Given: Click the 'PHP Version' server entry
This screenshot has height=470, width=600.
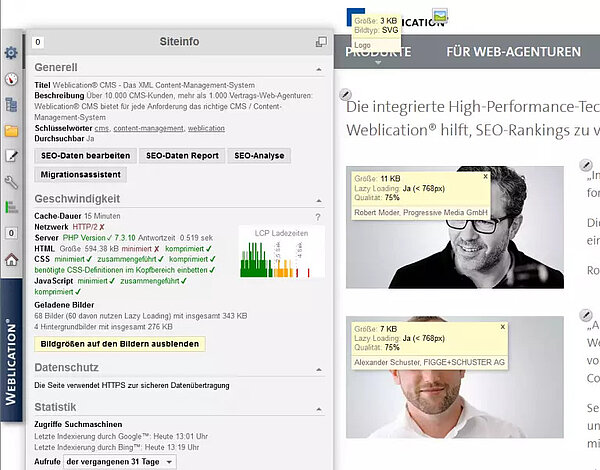Looking at the screenshot, I should (84, 238).
